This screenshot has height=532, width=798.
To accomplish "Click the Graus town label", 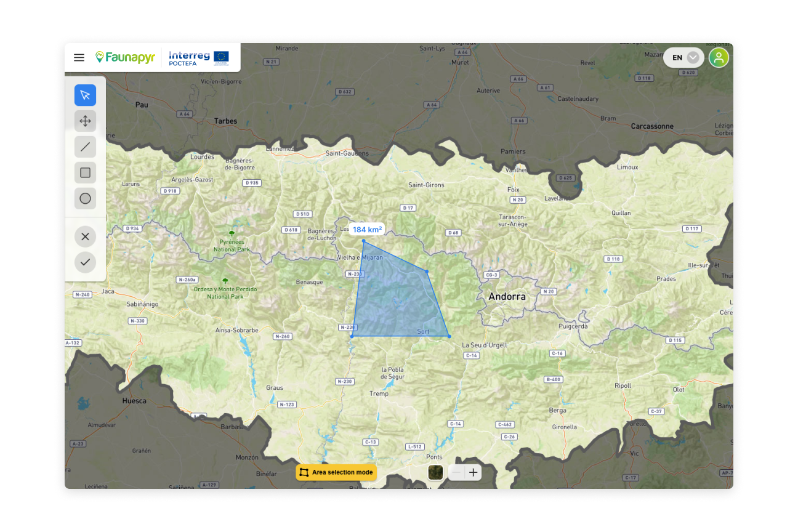I will click(275, 388).
